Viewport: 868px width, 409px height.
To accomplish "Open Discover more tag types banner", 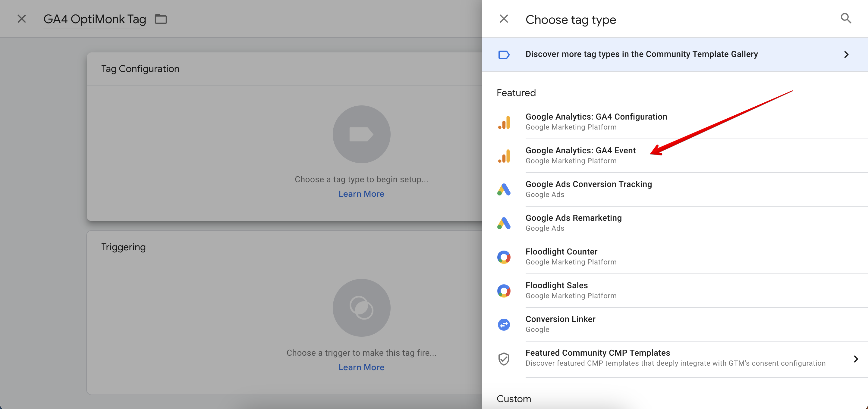I will pos(675,55).
